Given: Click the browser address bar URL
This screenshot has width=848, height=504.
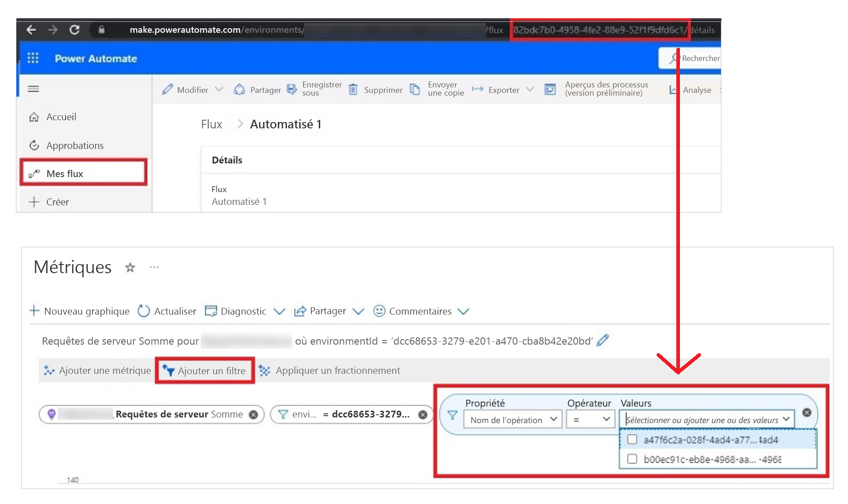Looking at the screenshot, I should tap(422, 30).
